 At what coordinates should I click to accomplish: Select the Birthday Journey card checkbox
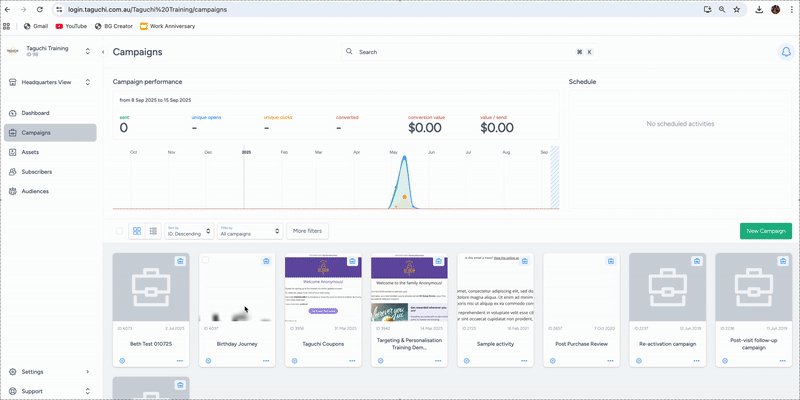pos(206,261)
